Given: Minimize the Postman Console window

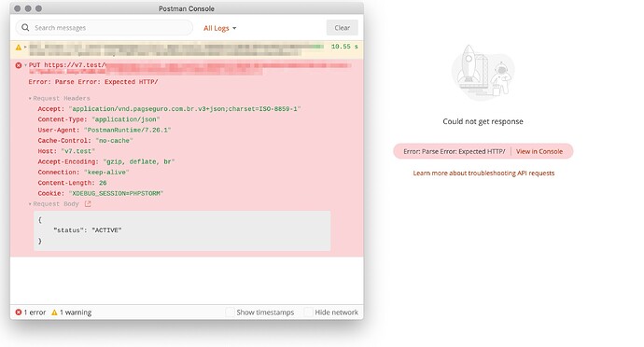Looking at the screenshot, I should pyautogui.click(x=28, y=8).
